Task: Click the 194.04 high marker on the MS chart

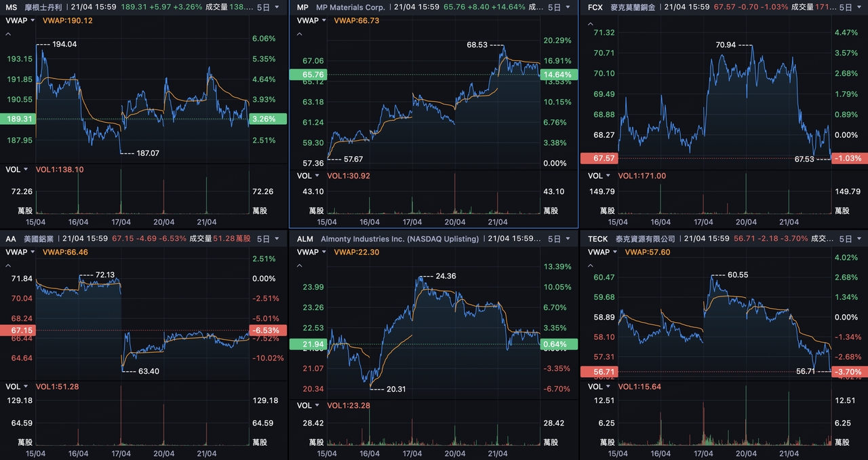Action: point(64,44)
